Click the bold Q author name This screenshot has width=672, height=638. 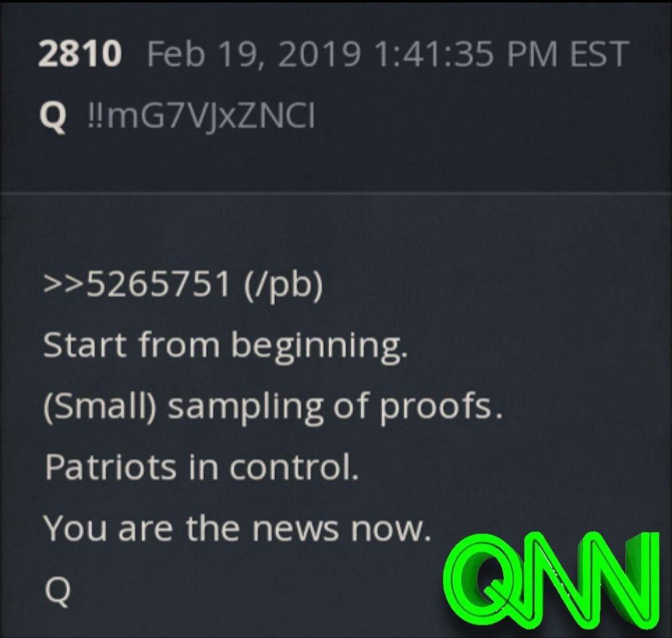[53, 116]
